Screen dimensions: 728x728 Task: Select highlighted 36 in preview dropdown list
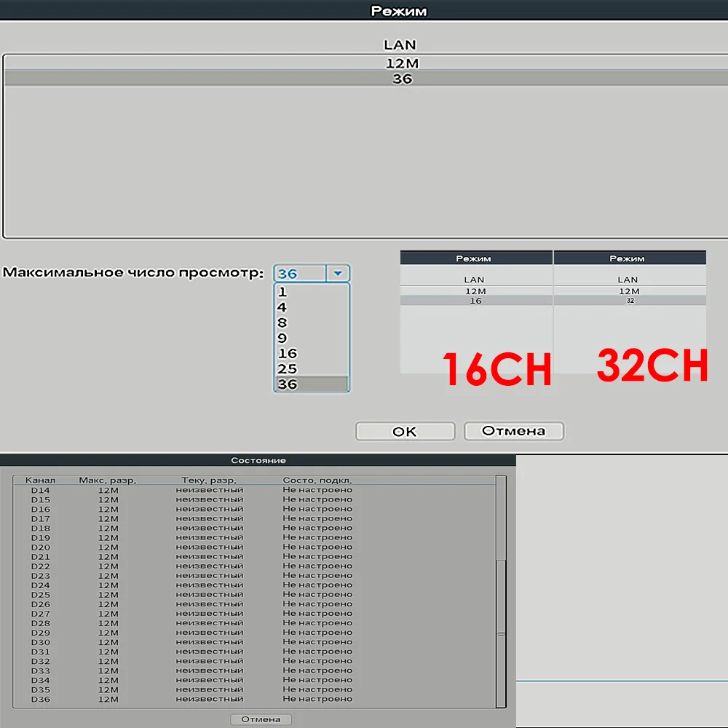tap(312, 384)
